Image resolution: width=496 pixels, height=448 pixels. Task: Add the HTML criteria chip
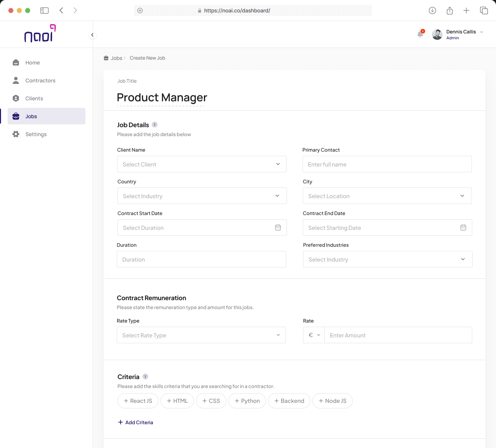pyautogui.click(x=177, y=401)
